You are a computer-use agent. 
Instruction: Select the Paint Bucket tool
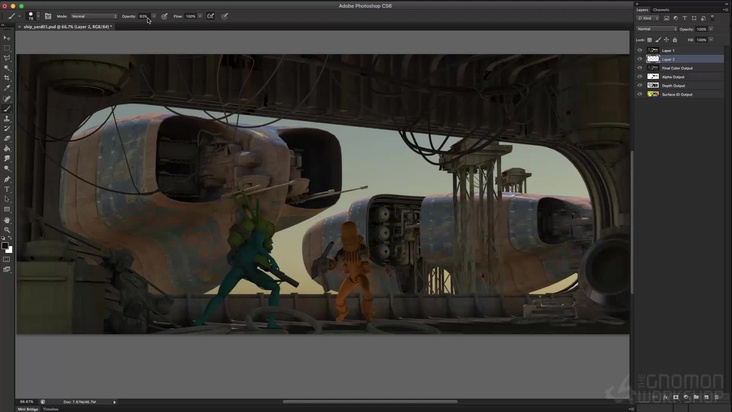click(x=7, y=149)
